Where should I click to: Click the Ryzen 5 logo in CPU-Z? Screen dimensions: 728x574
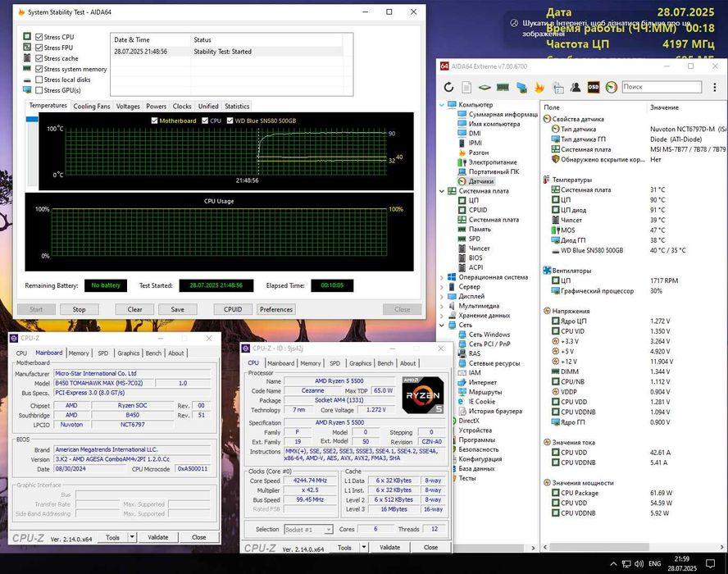point(423,395)
